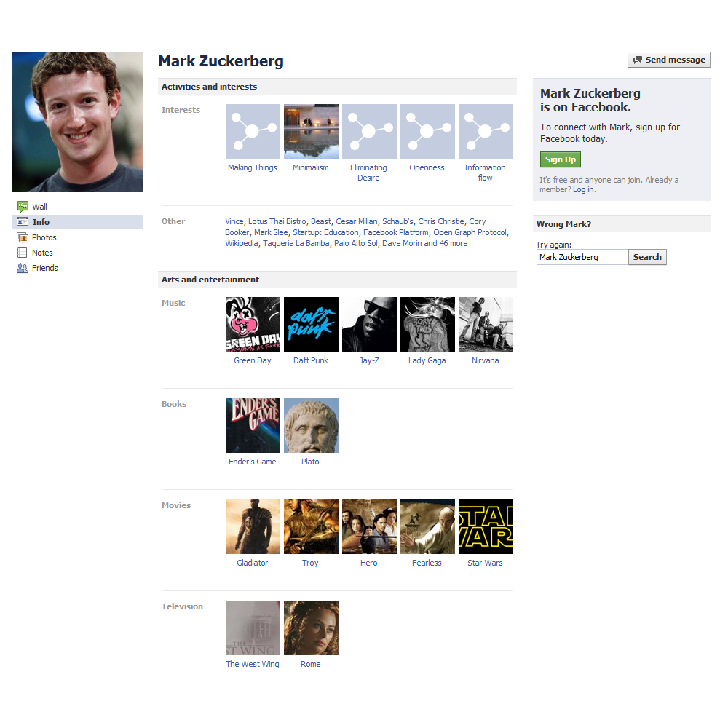
Task: Click The West Wing text link
Action: point(253,665)
